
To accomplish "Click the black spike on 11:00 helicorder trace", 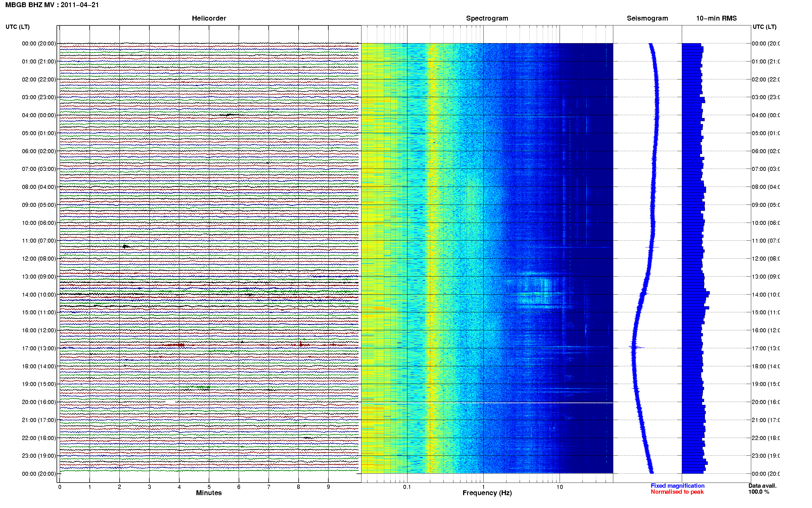I will [x=126, y=246].
